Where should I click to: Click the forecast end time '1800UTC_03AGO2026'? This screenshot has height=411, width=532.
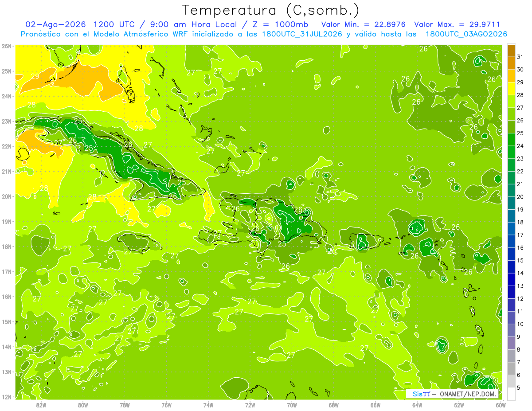[x=466, y=34]
